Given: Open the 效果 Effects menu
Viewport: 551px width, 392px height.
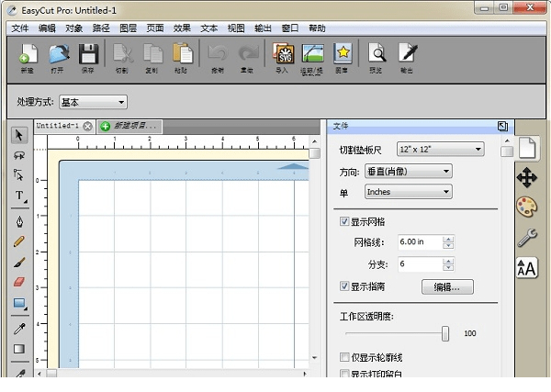Looking at the screenshot, I should tap(182, 28).
